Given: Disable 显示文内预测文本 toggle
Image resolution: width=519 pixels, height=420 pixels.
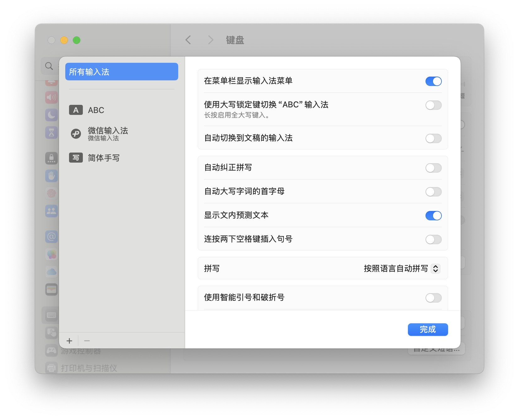Looking at the screenshot, I should point(433,216).
